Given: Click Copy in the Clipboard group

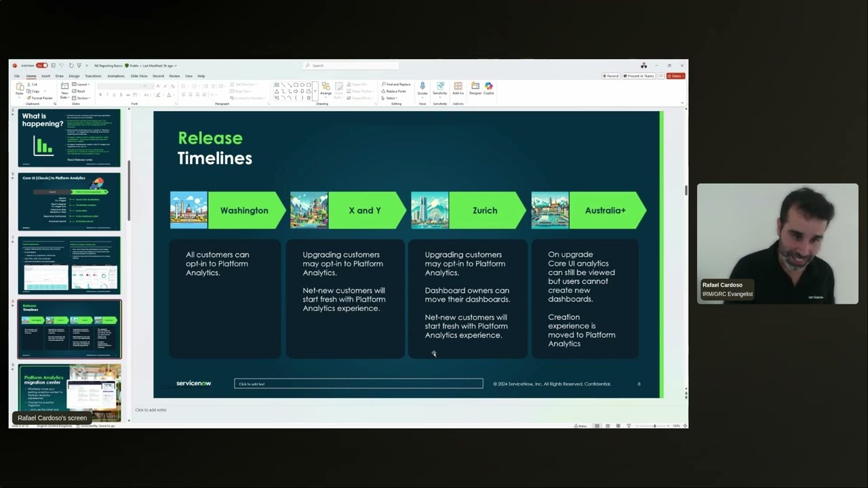Looking at the screenshot, I should tap(33, 91).
